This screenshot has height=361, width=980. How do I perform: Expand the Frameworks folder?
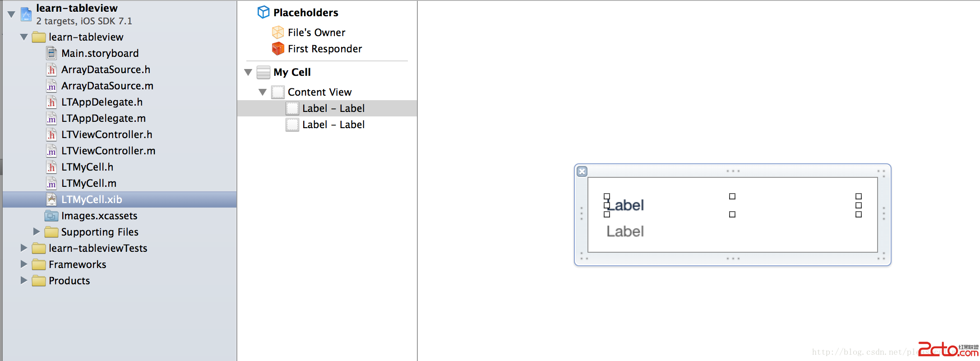click(24, 264)
